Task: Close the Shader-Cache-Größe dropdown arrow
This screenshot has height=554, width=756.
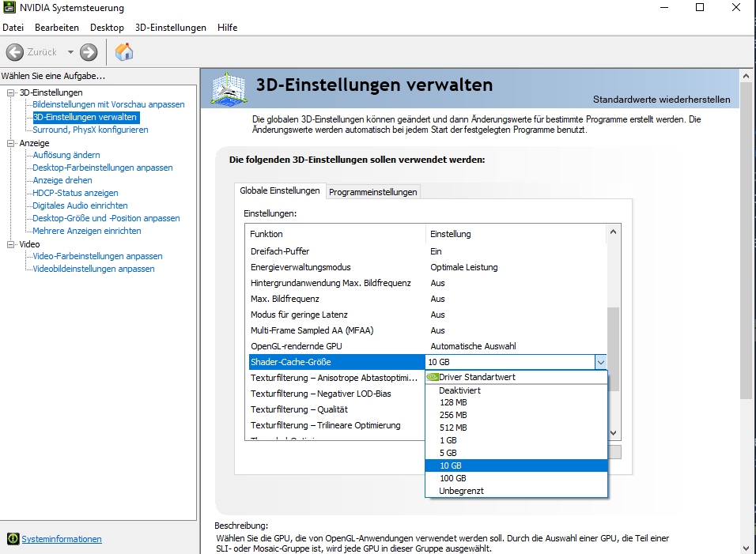Action: point(600,362)
